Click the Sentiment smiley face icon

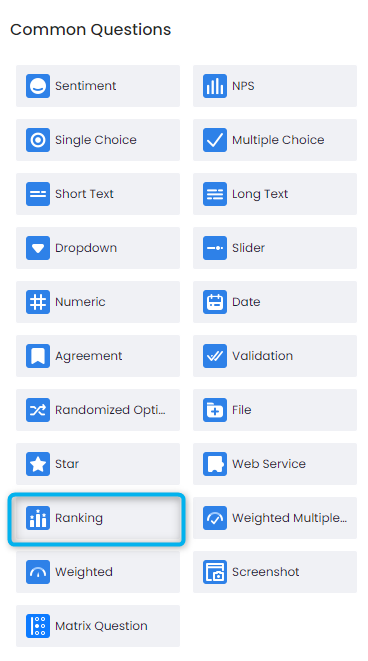click(38, 86)
